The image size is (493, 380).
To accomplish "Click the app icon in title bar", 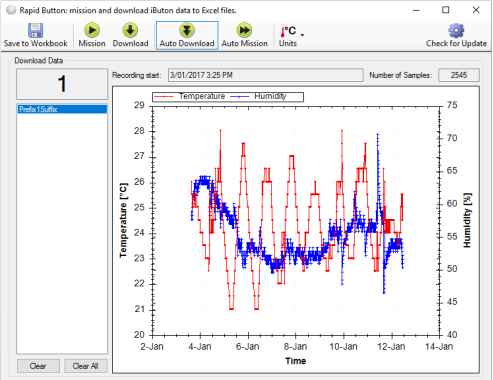I will click(11, 10).
